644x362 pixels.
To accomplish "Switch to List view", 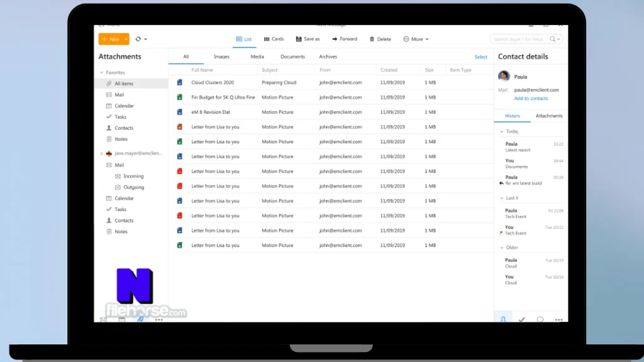I will 244,39.
